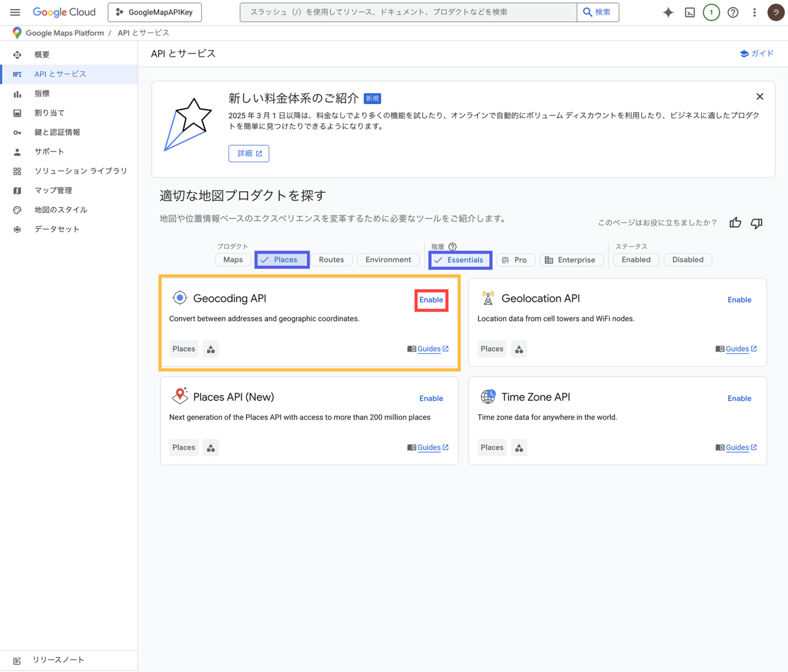Screen dimensions: 788x672
Task: Open the user account avatar
Action: pos(776,12)
